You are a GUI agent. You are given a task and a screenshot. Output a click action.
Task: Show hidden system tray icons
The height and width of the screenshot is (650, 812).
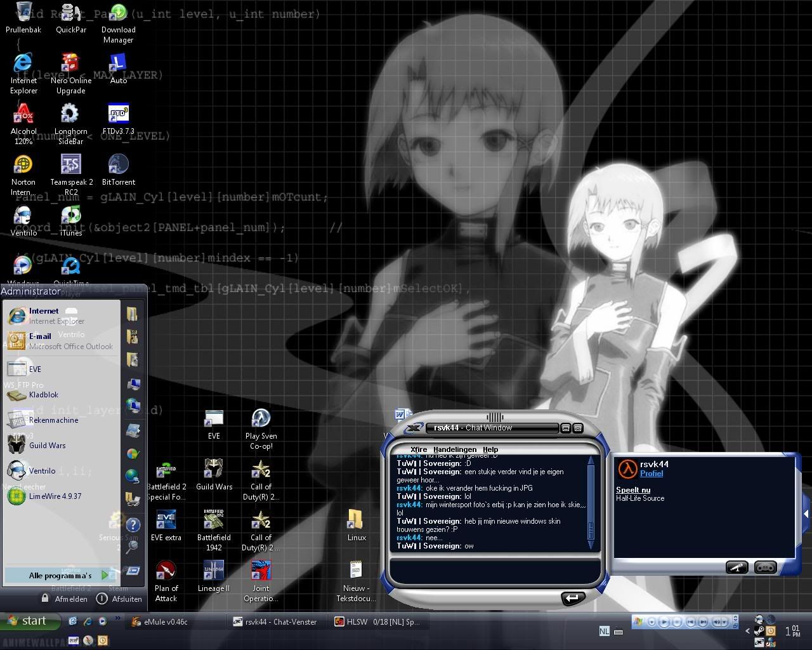pyautogui.click(x=747, y=631)
